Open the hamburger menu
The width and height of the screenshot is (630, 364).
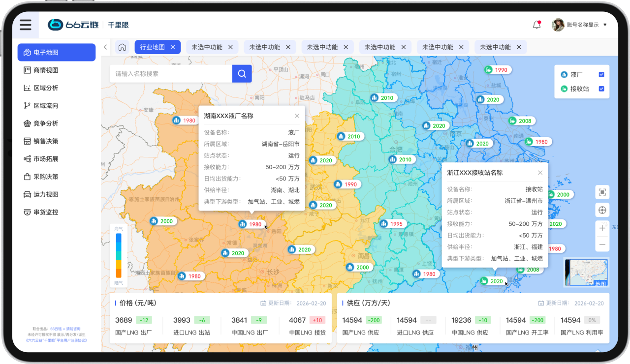[26, 25]
